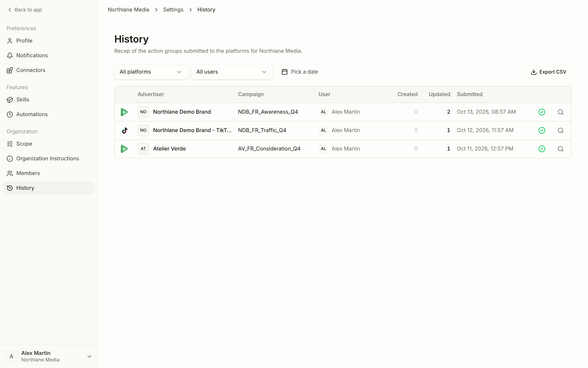Open the Connectors page
The width and height of the screenshot is (588, 368).
pyautogui.click(x=49, y=70)
